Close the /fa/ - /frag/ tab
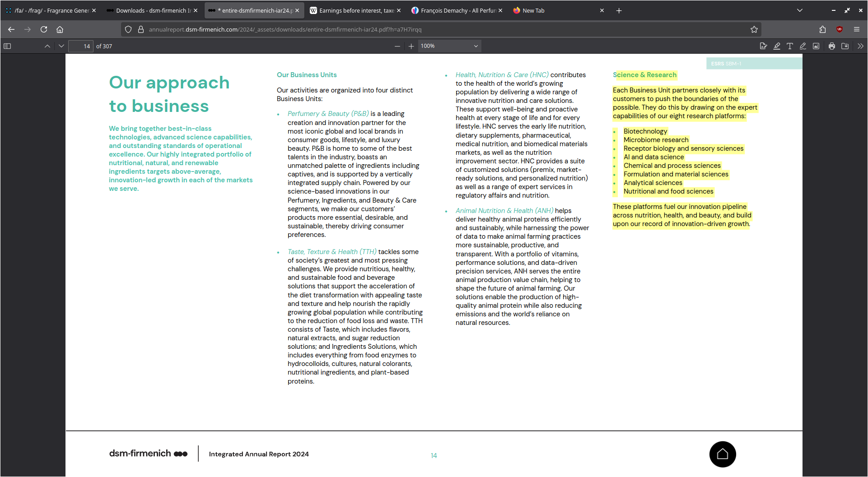This screenshot has width=868, height=477. pyautogui.click(x=94, y=10)
